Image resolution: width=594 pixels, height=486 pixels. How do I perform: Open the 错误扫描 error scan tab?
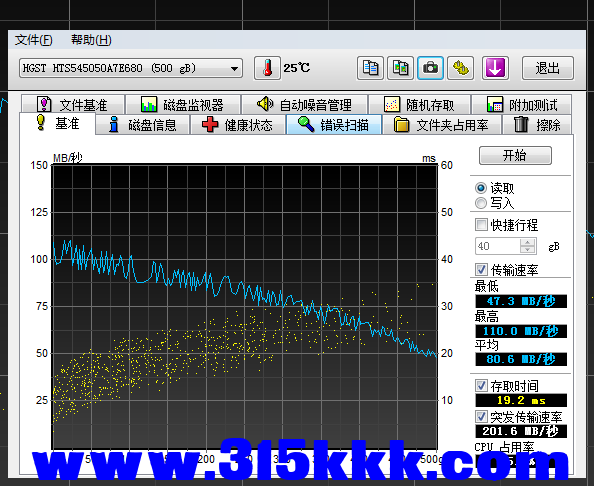[x=334, y=125]
